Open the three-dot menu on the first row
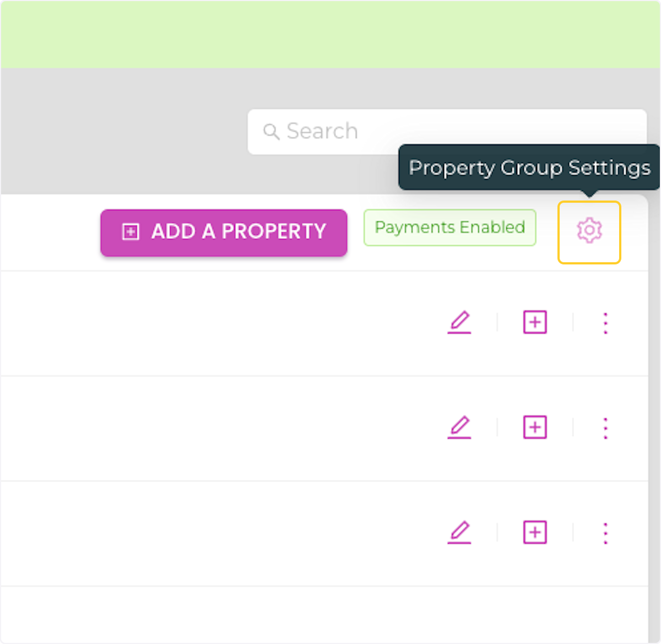 [605, 323]
